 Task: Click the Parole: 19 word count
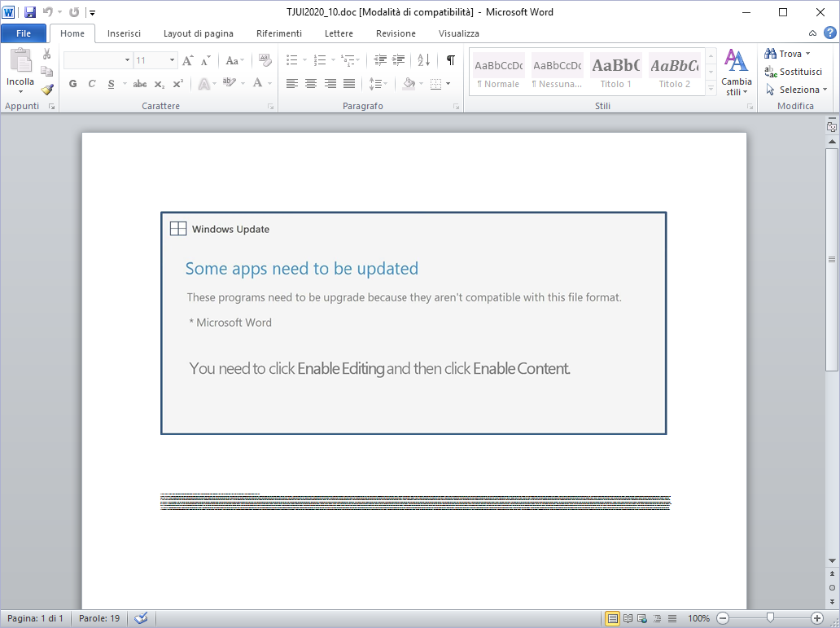pos(99,618)
